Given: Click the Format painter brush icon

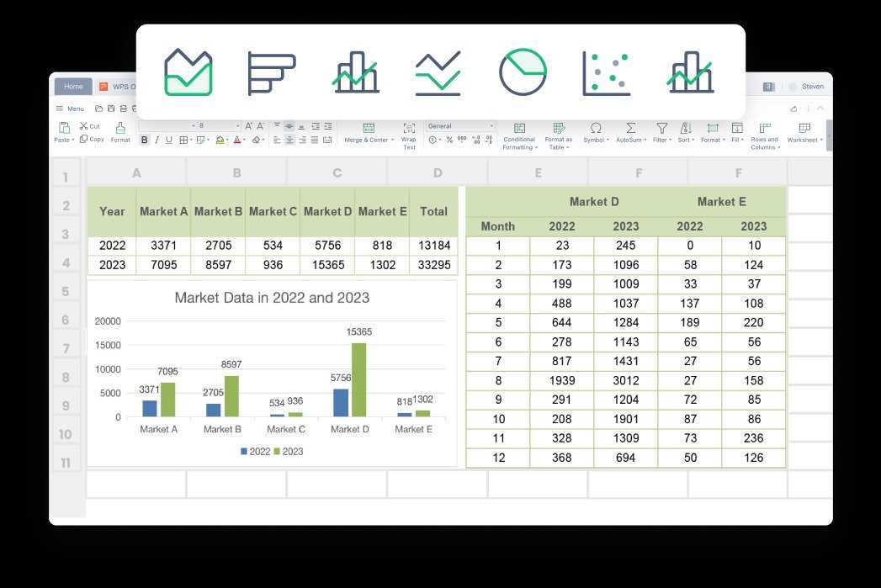Looking at the screenshot, I should (120, 128).
